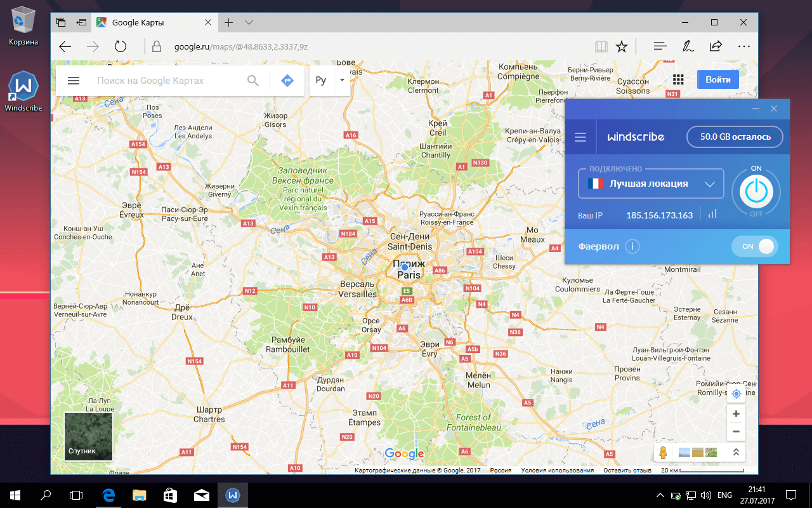
Task: Show firewall info icon in Windscribe
Action: 632,246
